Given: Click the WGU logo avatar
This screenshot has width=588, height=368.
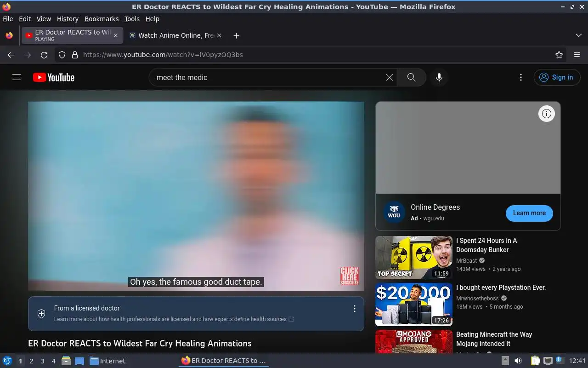Looking at the screenshot, I should click(x=394, y=213).
